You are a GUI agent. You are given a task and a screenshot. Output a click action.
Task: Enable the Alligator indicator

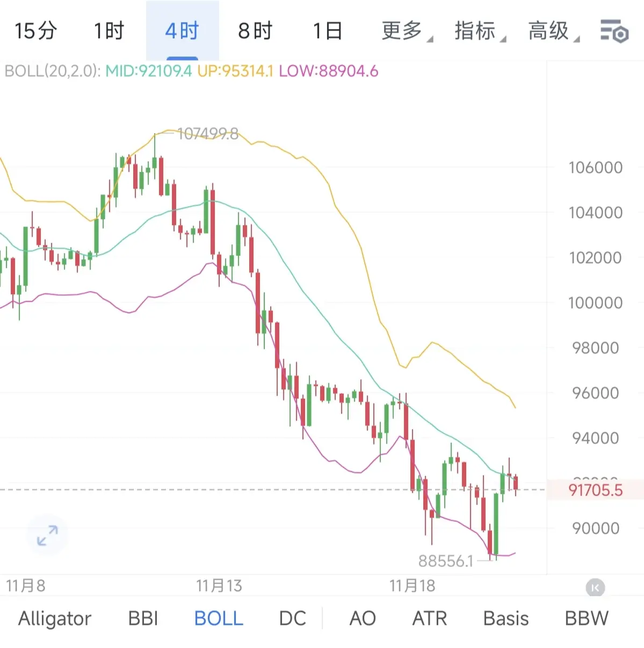tap(55, 618)
